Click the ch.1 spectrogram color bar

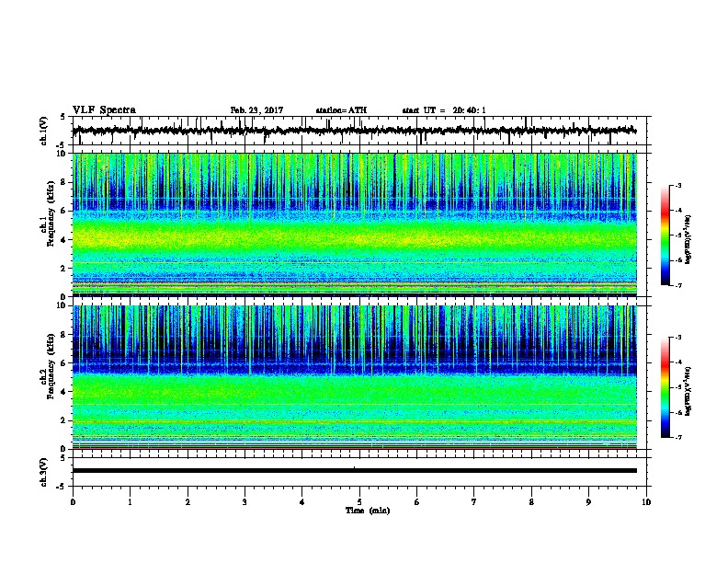[665, 236]
